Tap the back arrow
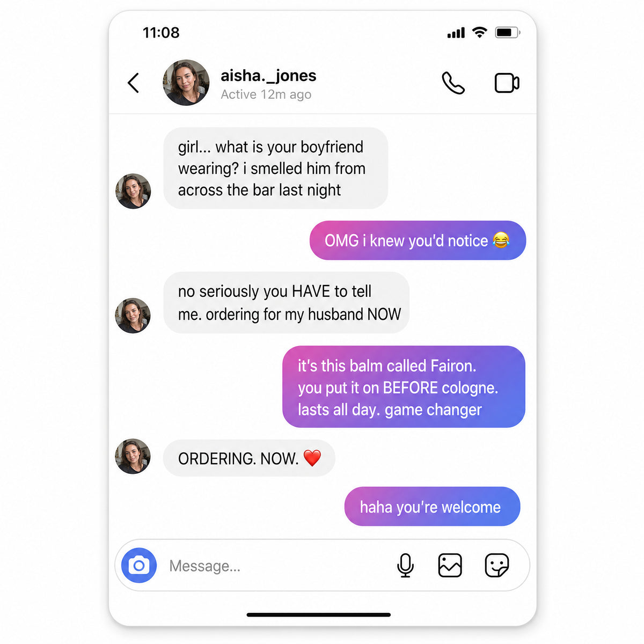Screen dimensions: 644x644 [134, 83]
